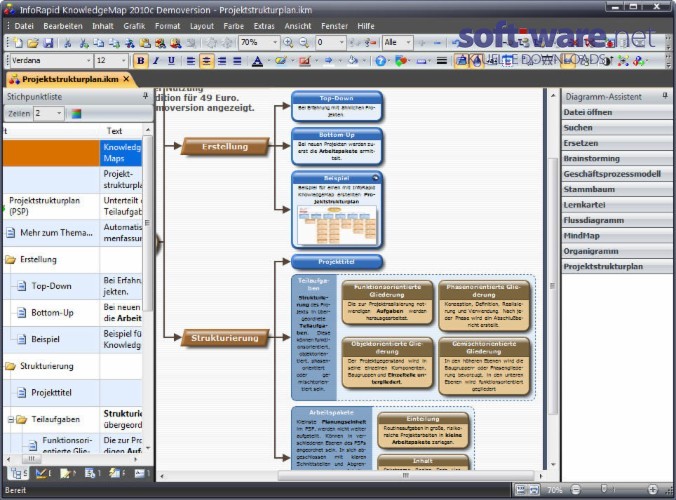Click the Open file folder icon
Screen dimensions: 676x500
(33, 42)
